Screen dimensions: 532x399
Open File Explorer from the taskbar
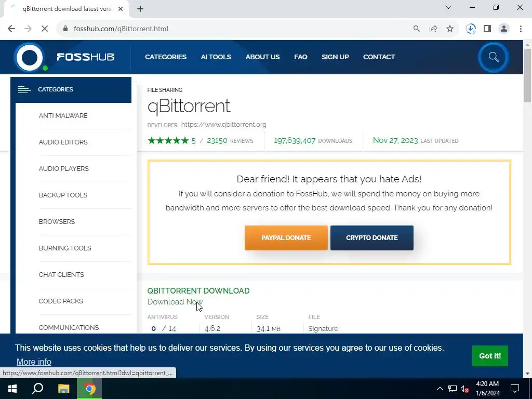tap(63, 389)
